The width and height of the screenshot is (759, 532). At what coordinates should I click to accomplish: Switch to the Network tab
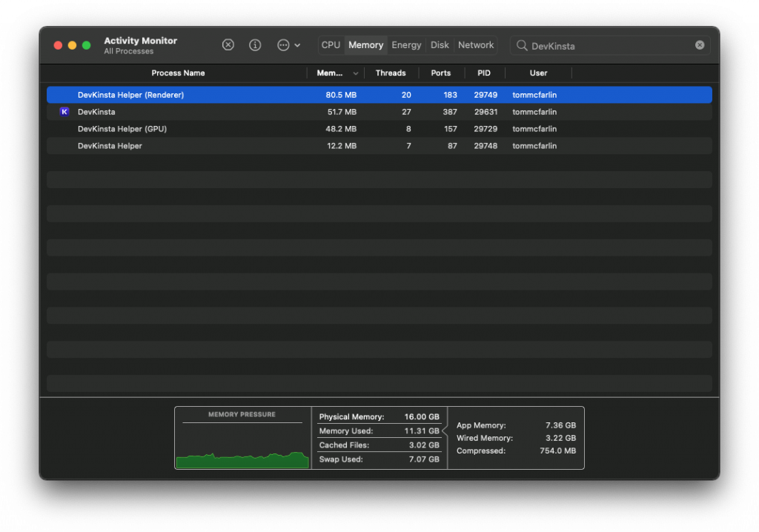[476, 45]
